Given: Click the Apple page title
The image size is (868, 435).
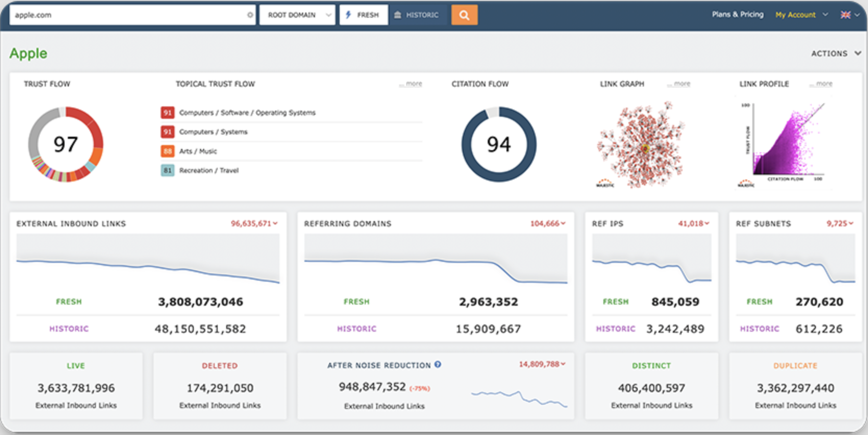Looking at the screenshot, I should pyautogui.click(x=28, y=53).
